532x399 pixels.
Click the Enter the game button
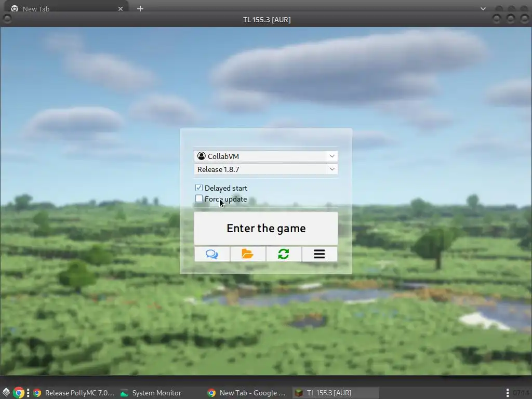[265, 229]
